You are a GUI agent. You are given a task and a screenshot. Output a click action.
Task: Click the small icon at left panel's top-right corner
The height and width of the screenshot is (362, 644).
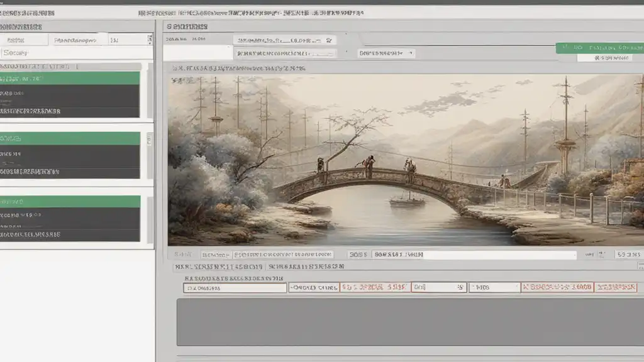tap(149, 40)
